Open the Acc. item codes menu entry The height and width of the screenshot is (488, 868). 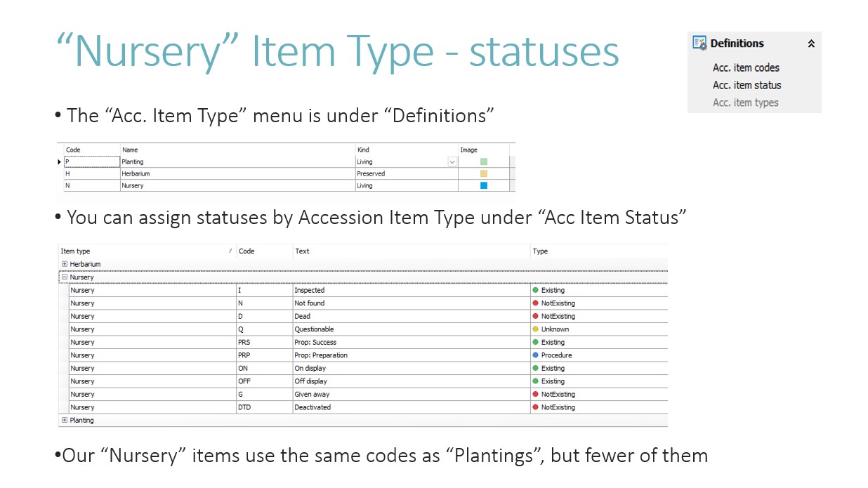point(746,68)
